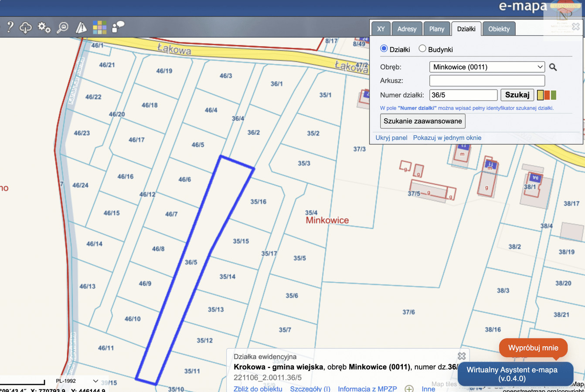Screen dimensions: 585x392
Task: Open Informacja z MPZP link
Action: tap(367, 389)
